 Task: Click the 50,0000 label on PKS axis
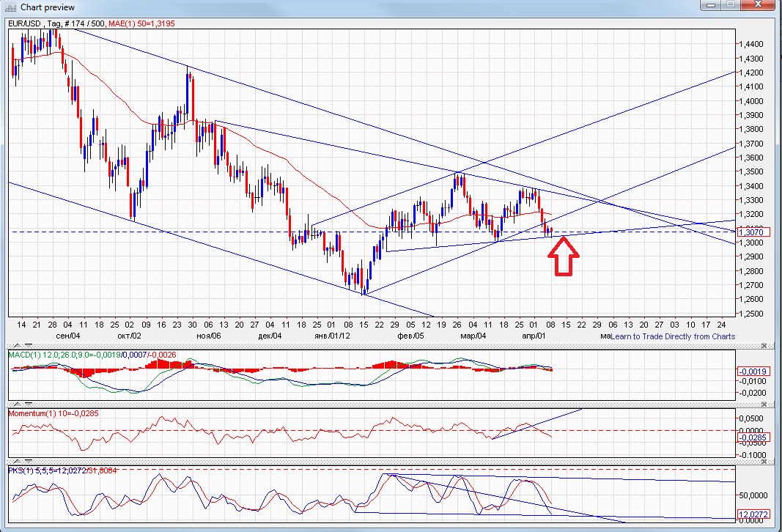(753, 495)
